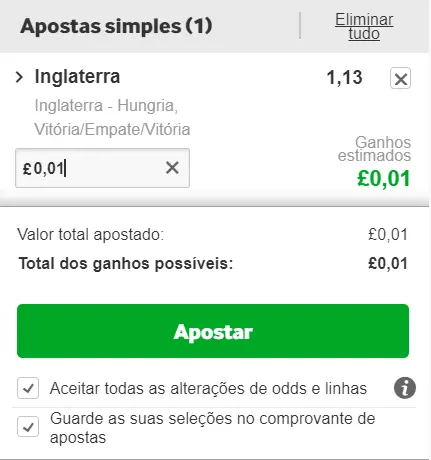Remove the Inglaterra selection with X icon
Image resolution: width=431 pixels, height=460 pixels.
pos(400,79)
